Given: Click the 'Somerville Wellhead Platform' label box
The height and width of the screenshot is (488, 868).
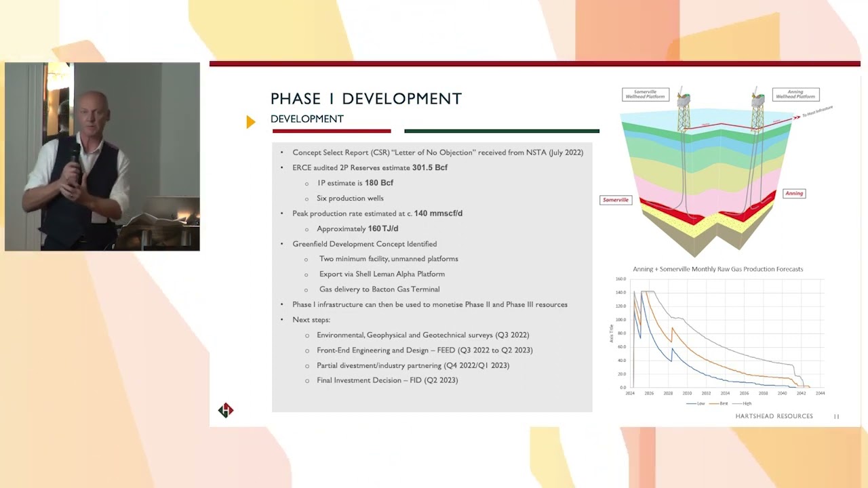Looking at the screenshot, I should point(646,94).
